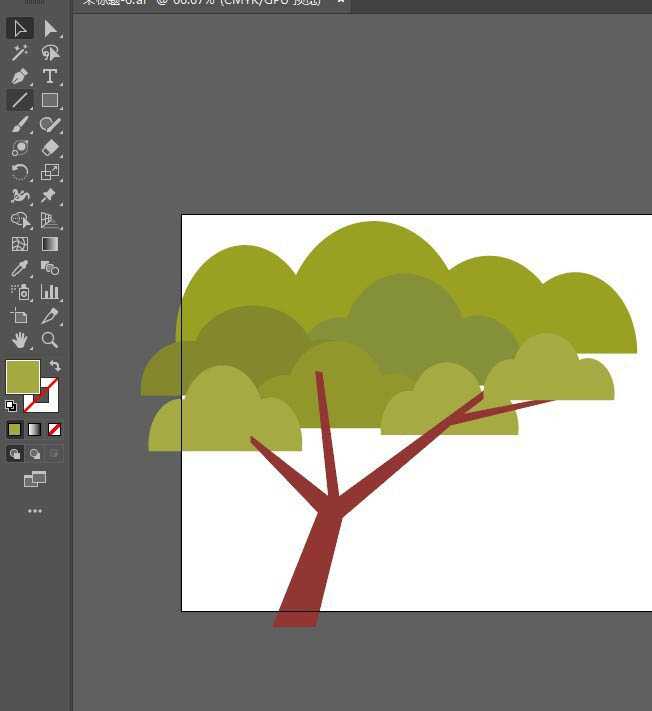
Task: Swap fill and stroke colors
Action: pyautogui.click(x=55, y=366)
